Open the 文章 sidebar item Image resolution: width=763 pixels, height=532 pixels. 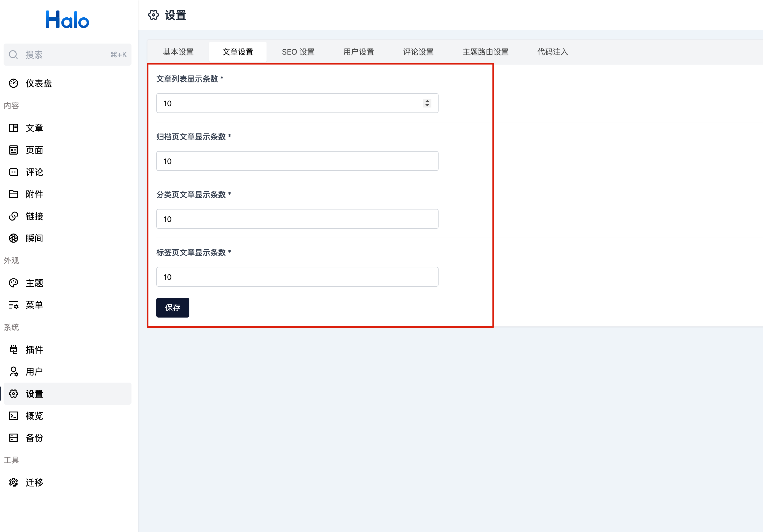click(x=68, y=128)
